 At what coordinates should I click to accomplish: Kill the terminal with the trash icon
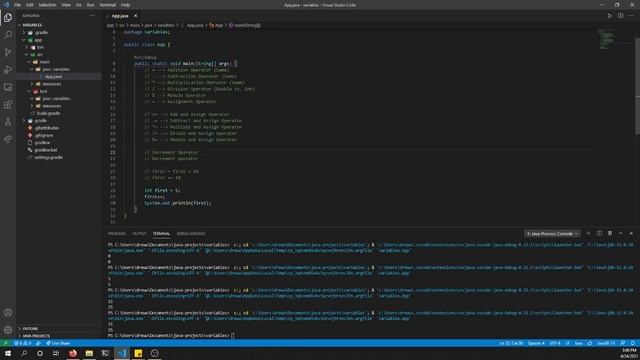pyautogui.click(x=610, y=233)
